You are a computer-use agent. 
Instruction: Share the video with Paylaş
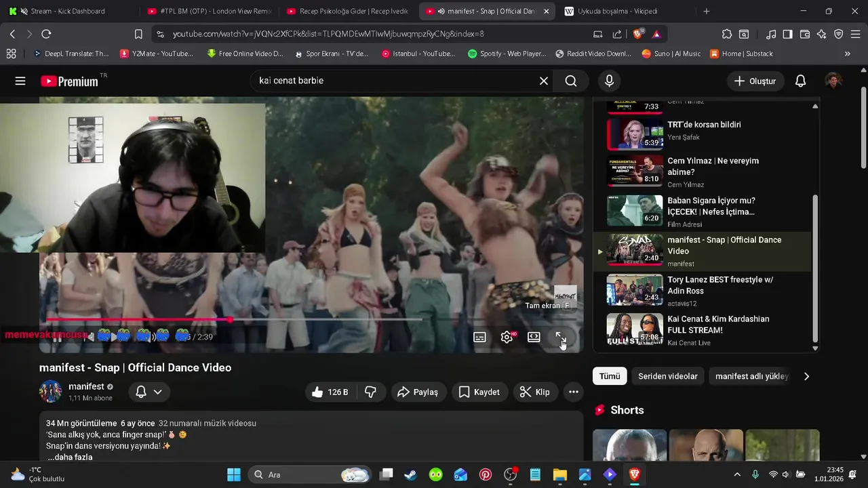[418, 392]
